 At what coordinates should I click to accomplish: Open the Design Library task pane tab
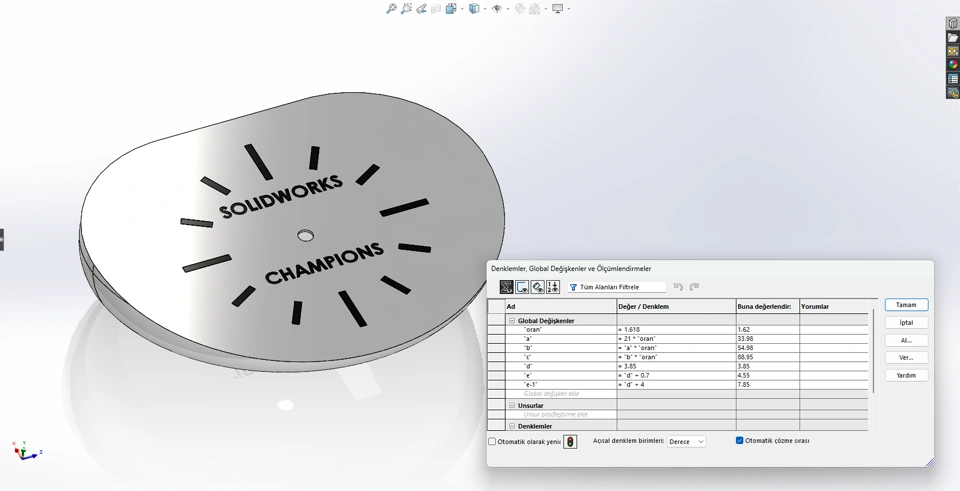tap(953, 23)
